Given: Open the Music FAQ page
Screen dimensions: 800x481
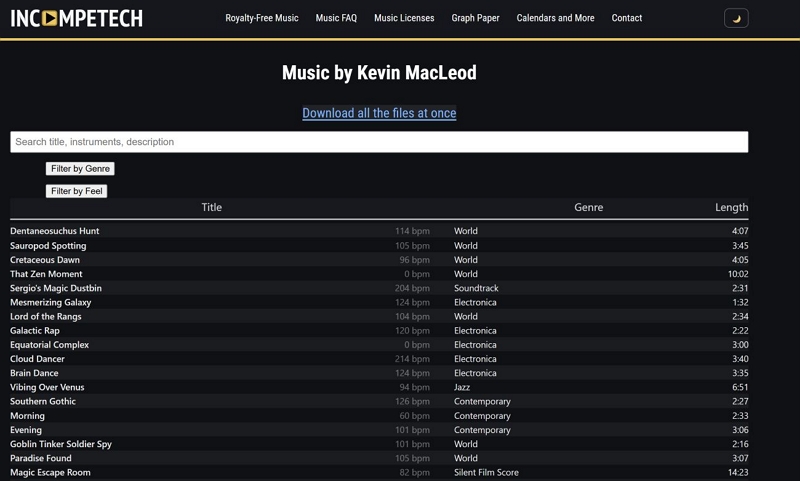Looking at the screenshot, I should 336,18.
